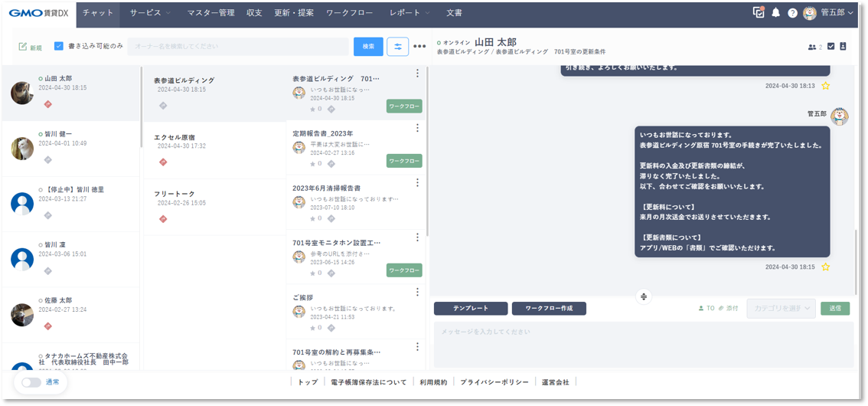This screenshot has height=406, width=868.
Task: Click the red diamond tag under エクセル原宿
Action: [163, 162]
